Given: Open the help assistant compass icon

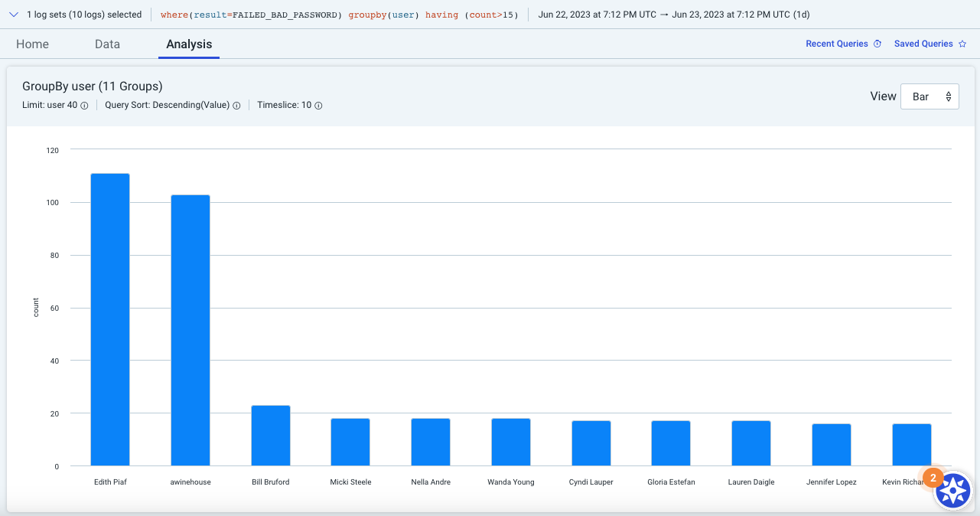Looking at the screenshot, I should click(953, 491).
